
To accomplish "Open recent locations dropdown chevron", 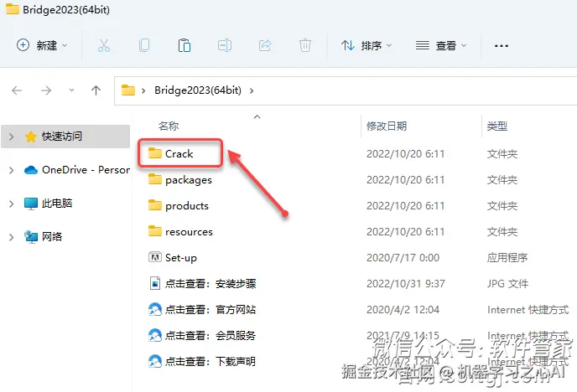I will (x=71, y=90).
